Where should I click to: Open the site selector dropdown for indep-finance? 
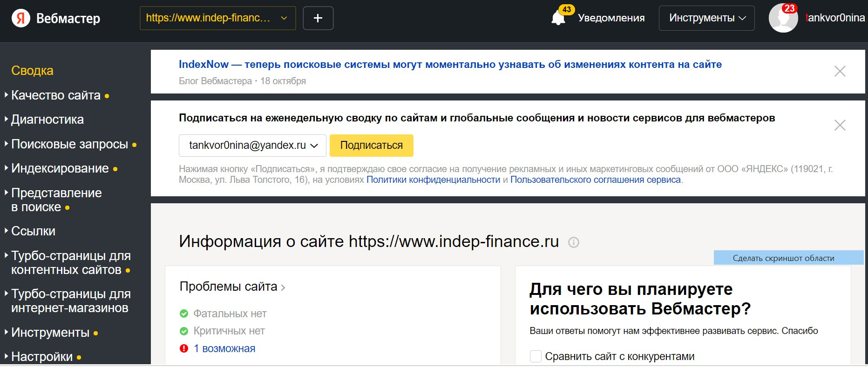(x=217, y=18)
